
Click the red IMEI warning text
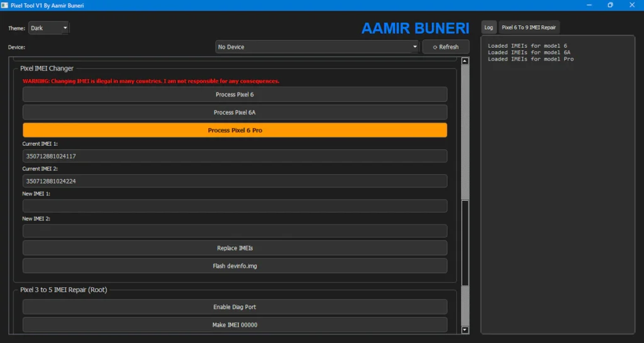point(151,81)
